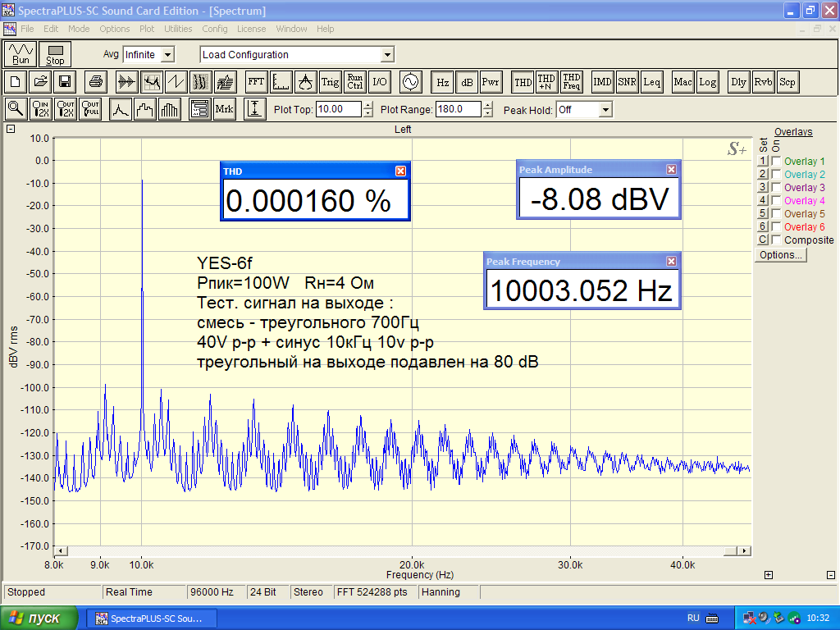This screenshot has width=840, height=630.
Task: Click the overlay Options... button
Action: coord(781,255)
